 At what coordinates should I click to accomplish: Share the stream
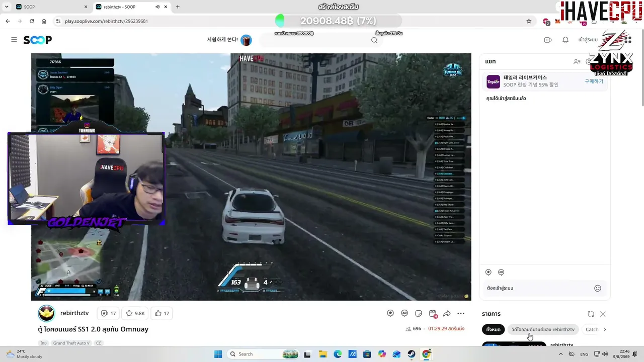click(x=447, y=313)
